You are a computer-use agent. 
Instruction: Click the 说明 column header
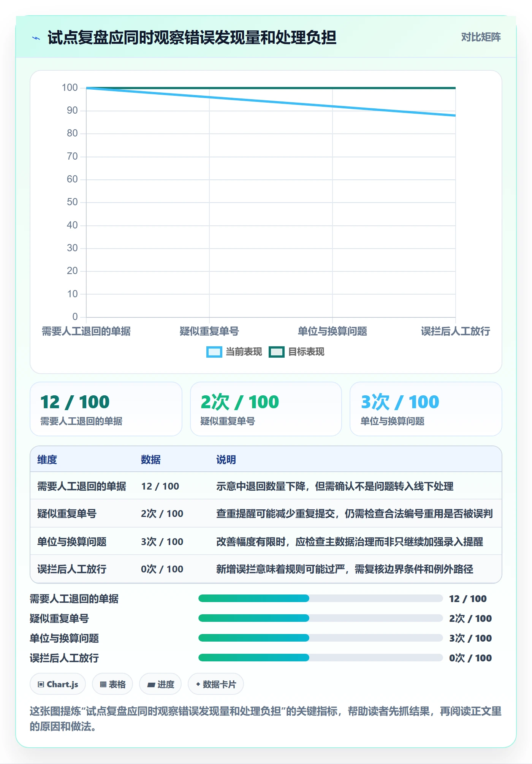point(226,460)
